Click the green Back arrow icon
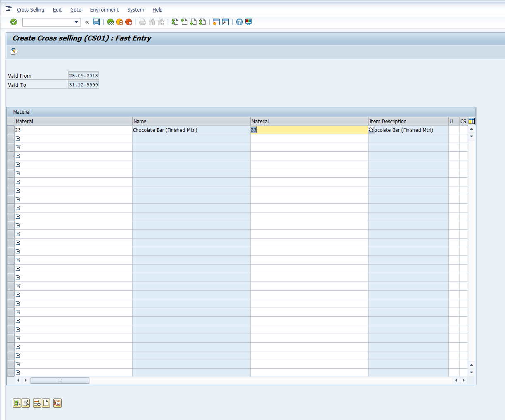The width and height of the screenshot is (505, 420). point(110,22)
